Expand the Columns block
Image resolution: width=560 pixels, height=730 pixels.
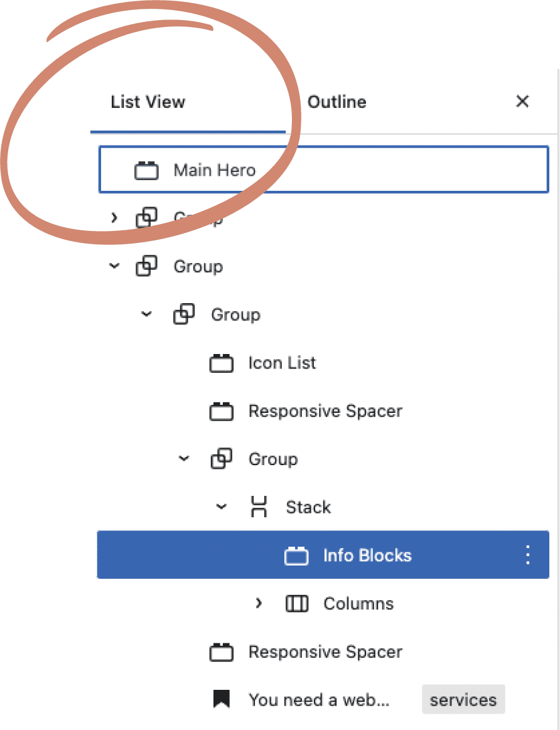click(x=259, y=604)
